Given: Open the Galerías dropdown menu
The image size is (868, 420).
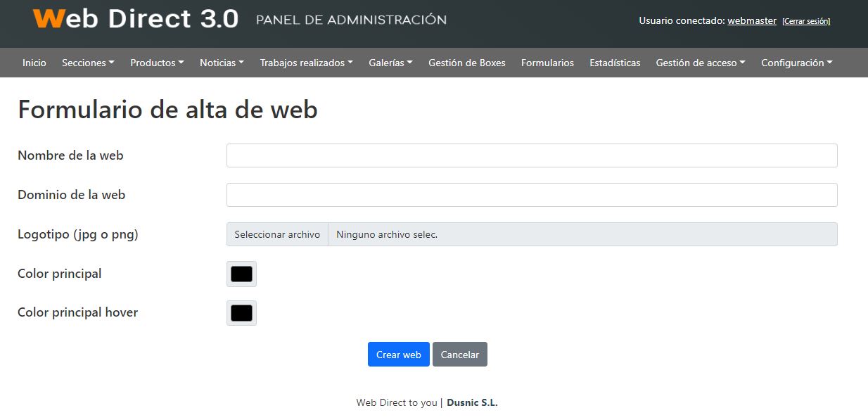Looking at the screenshot, I should click(x=390, y=63).
